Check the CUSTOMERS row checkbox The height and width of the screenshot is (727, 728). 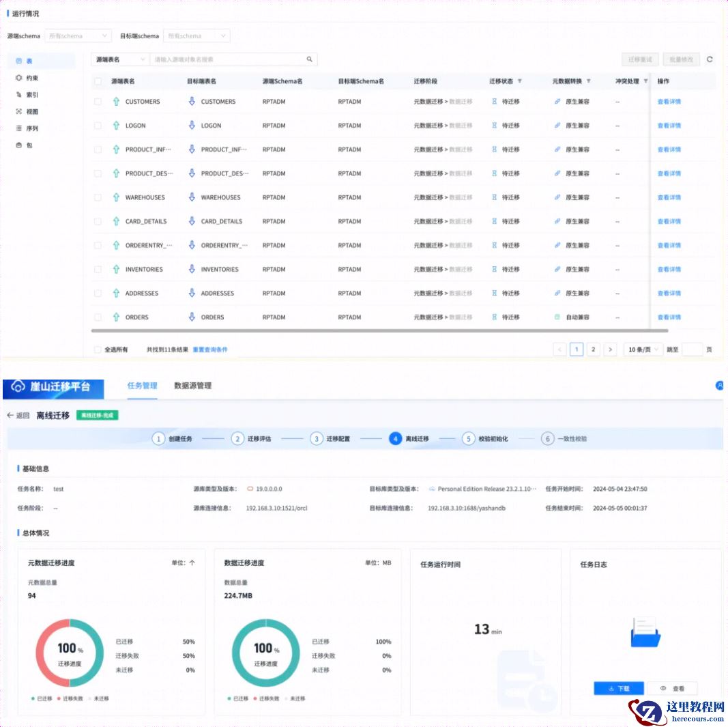pos(98,101)
